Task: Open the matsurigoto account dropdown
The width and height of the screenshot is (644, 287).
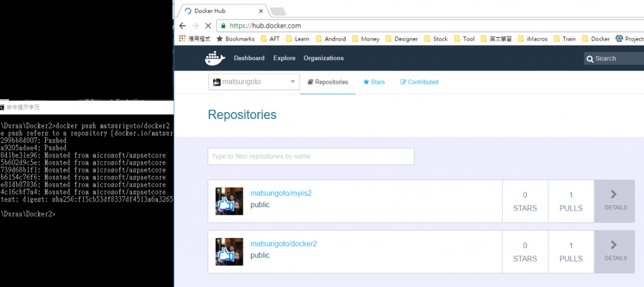Action: (x=254, y=82)
